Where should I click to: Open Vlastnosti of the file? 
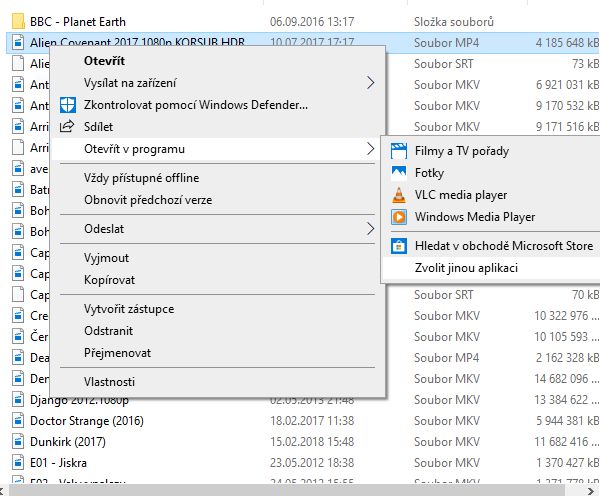218,382
